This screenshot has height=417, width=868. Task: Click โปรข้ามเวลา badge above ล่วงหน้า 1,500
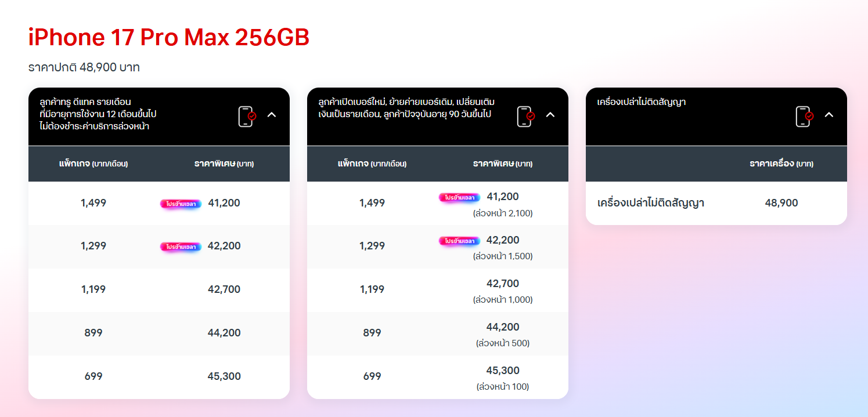click(459, 241)
